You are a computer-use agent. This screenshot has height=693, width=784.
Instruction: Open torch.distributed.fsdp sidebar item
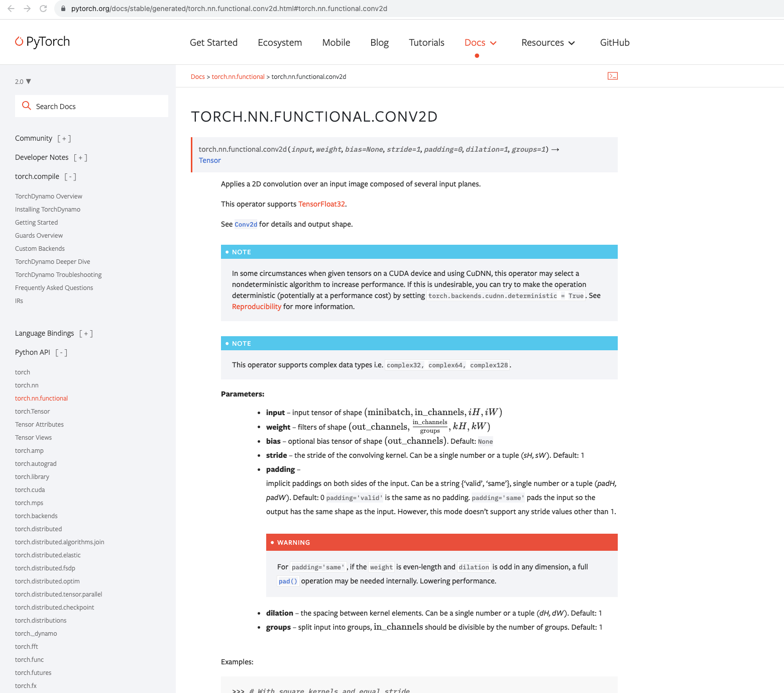pyautogui.click(x=45, y=568)
